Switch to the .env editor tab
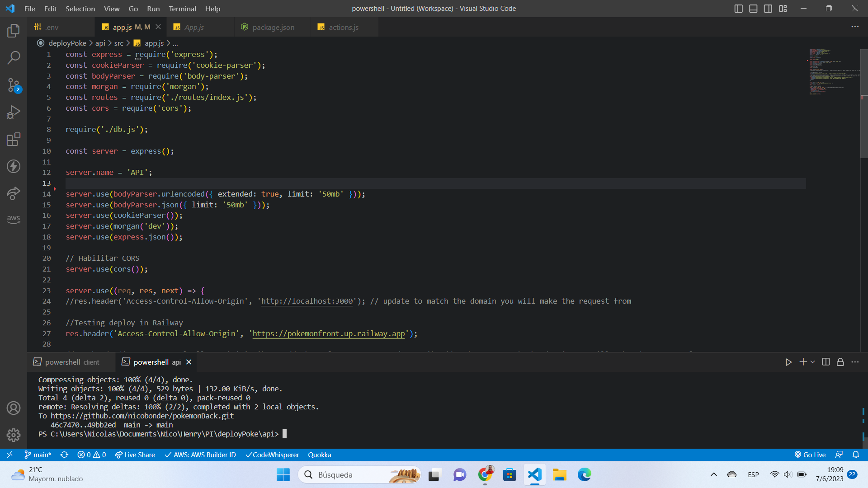The image size is (868, 488). point(61,27)
